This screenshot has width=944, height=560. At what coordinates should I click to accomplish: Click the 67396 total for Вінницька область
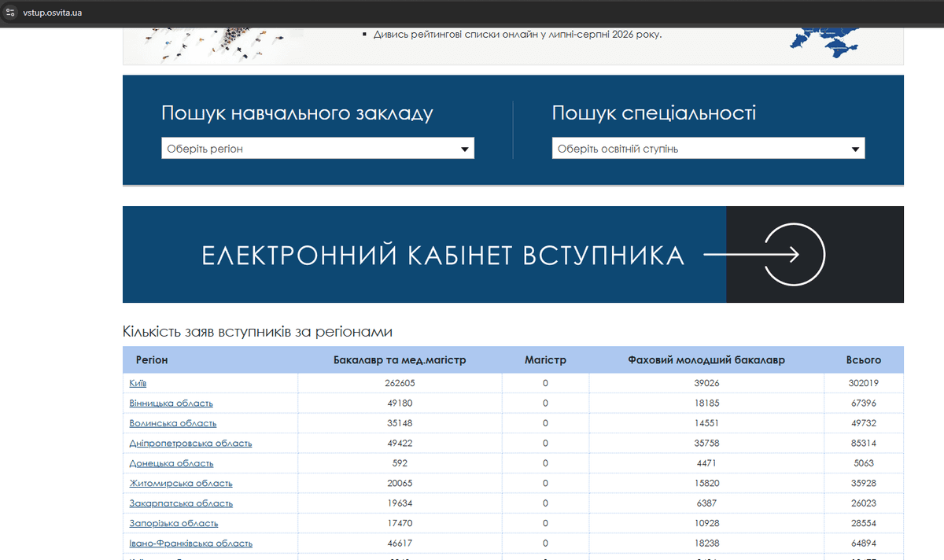click(864, 403)
